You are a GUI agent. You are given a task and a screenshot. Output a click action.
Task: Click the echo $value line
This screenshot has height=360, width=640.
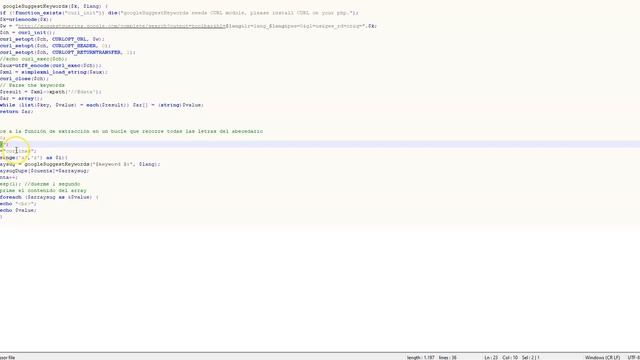coord(18,210)
